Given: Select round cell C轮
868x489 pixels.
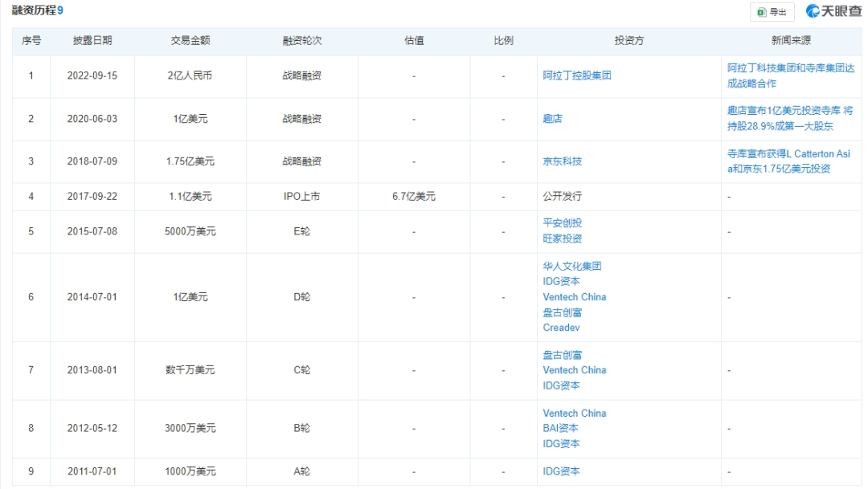Looking at the screenshot, I should [x=301, y=370].
